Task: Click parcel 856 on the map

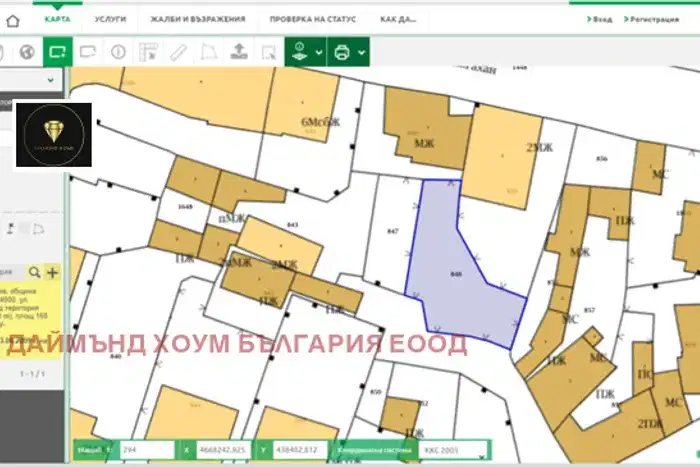Action: pyautogui.click(x=601, y=158)
